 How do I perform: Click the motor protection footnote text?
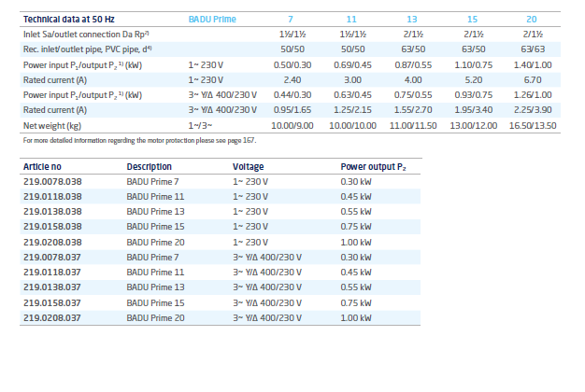pos(139,141)
